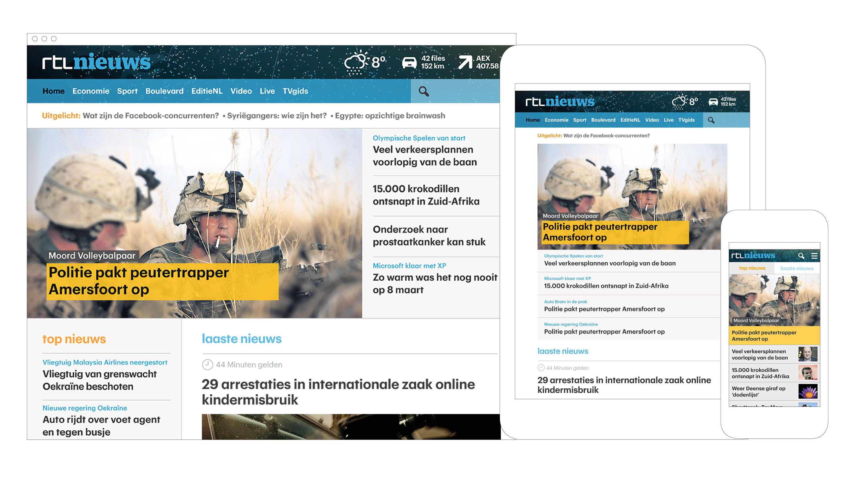Open the Economie menu in desktop navigation
Image resolution: width=857 pixels, height=504 pixels.
[x=91, y=91]
